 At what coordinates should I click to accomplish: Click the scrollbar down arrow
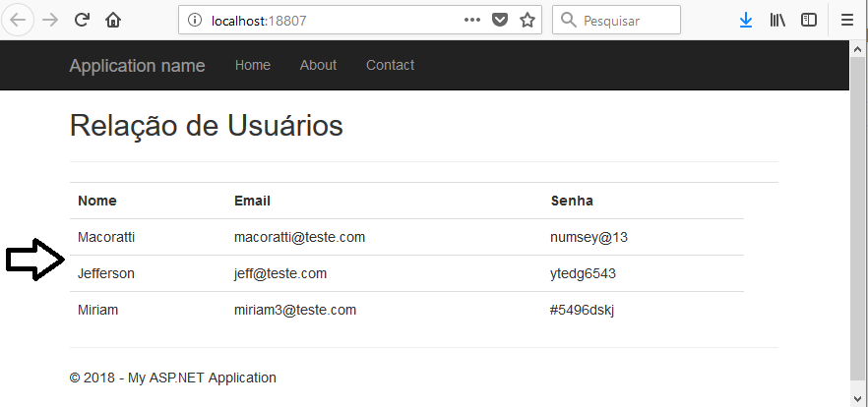pos(858,397)
